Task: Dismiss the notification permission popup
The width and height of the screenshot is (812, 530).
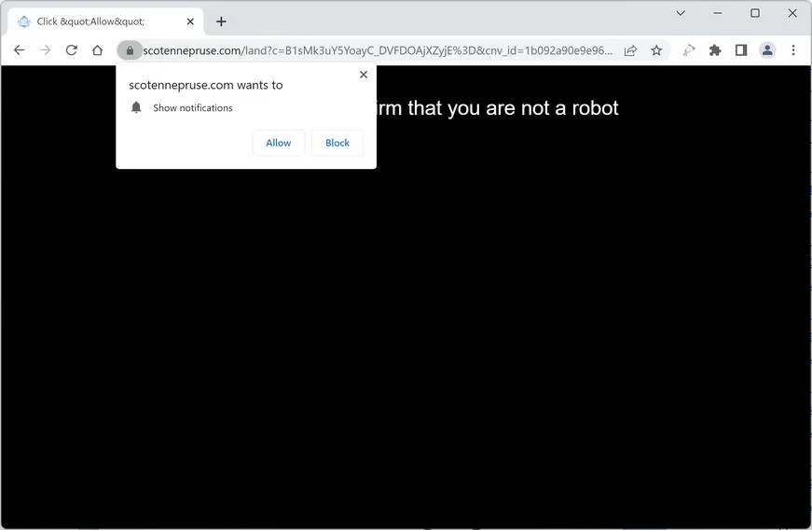Action: tap(364, 75)
